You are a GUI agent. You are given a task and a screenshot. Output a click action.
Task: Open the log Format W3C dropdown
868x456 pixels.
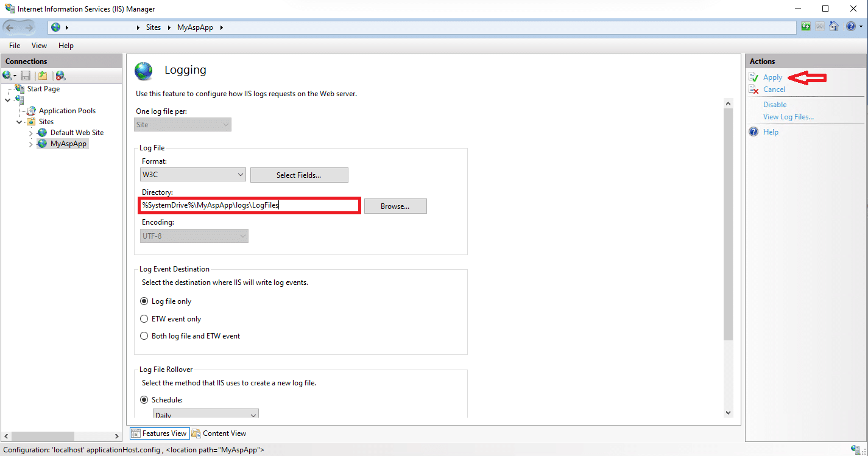coord(193,175)
